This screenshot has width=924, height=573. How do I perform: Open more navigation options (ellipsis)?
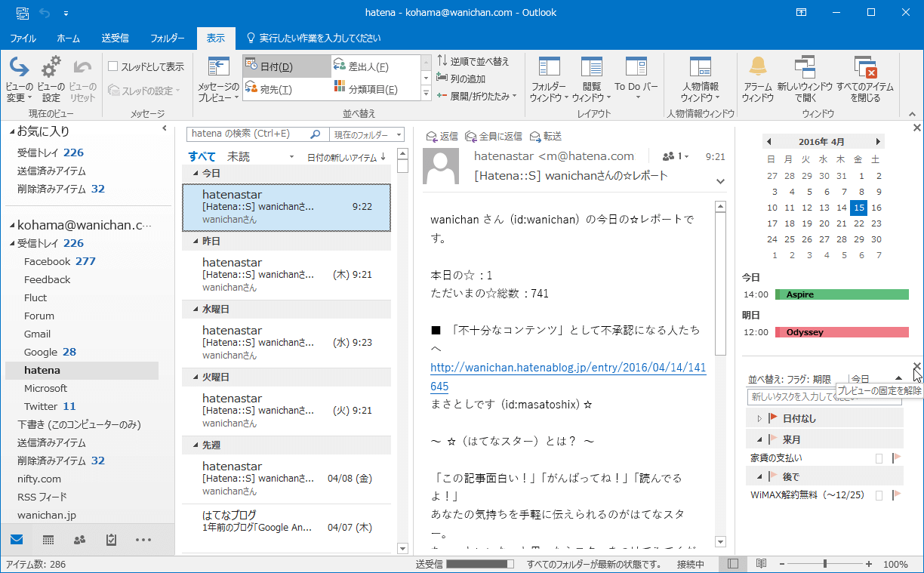pos(143,540)
